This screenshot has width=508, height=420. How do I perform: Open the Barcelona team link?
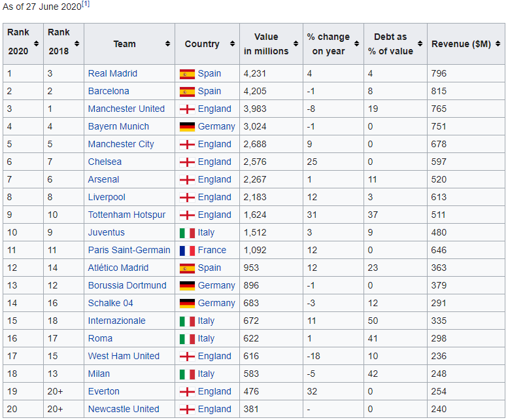[109, 91]
